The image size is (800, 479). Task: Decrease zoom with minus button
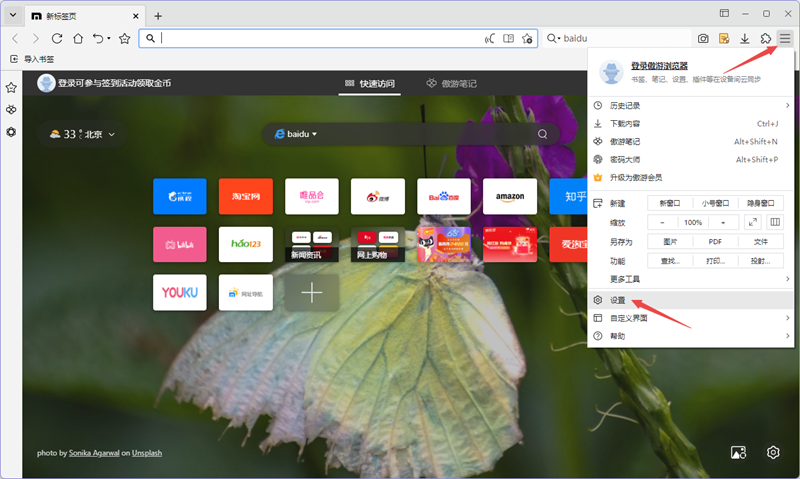point(662,222)
